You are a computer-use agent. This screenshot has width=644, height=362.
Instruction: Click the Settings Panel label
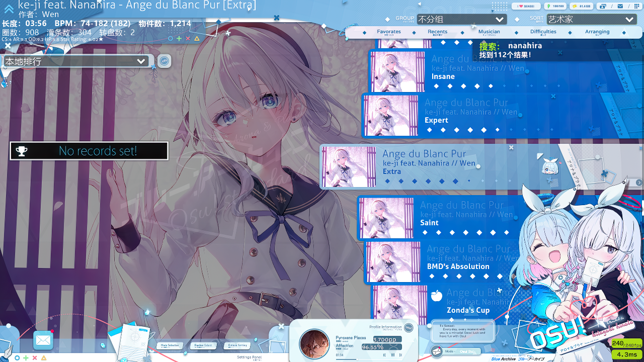coord(250,357)
